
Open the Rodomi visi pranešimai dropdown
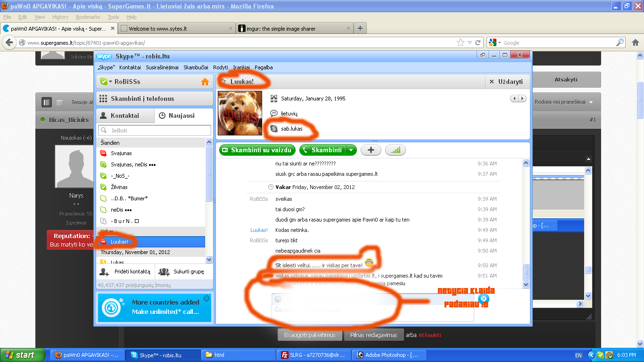click(x=563, y=102)
